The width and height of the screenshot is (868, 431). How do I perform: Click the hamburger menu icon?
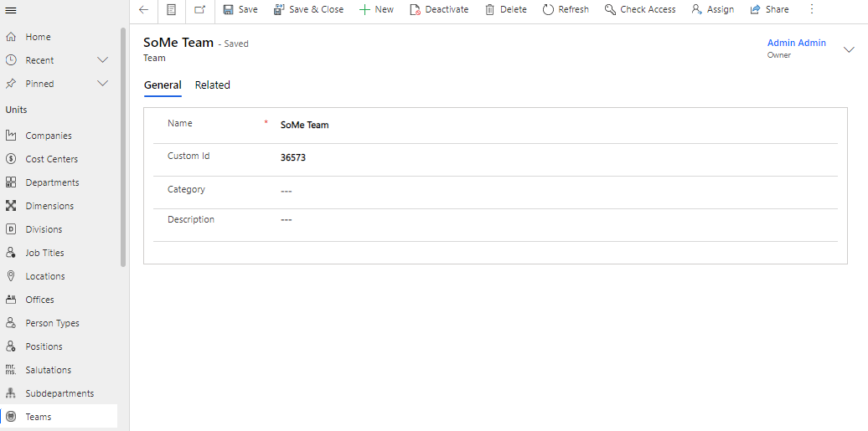coord(11,10)
